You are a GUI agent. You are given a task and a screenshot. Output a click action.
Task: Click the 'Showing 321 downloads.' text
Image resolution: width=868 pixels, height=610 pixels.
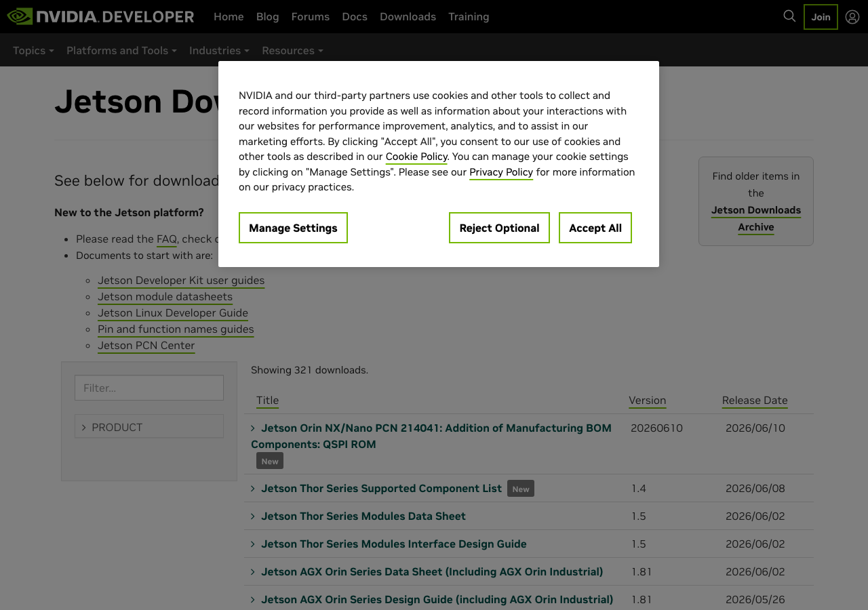(309, 369)
